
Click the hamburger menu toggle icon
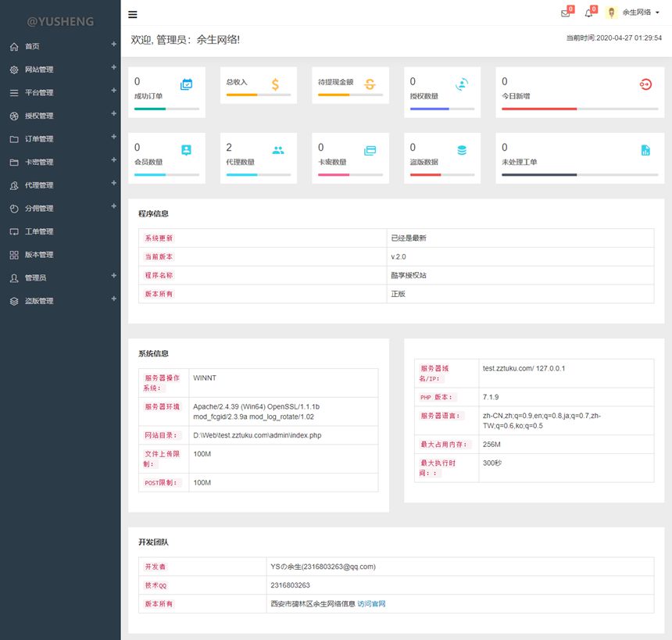coord(133,14)
